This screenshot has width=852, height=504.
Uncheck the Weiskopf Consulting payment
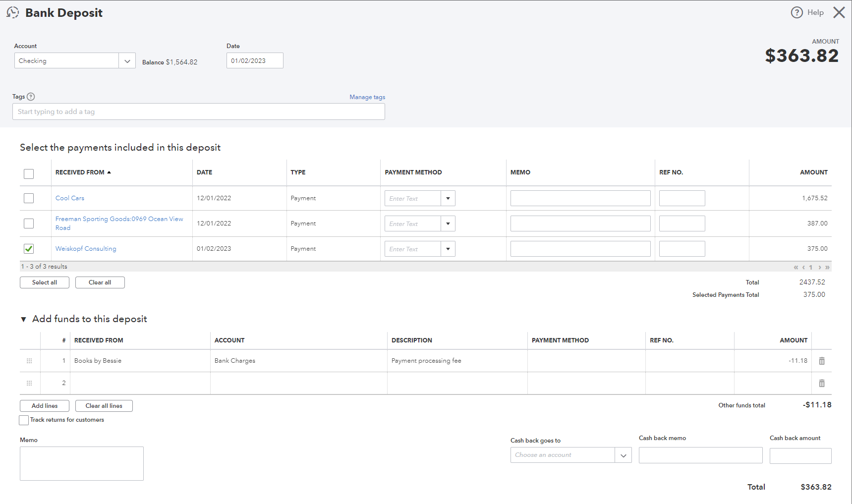click(29, 249)
